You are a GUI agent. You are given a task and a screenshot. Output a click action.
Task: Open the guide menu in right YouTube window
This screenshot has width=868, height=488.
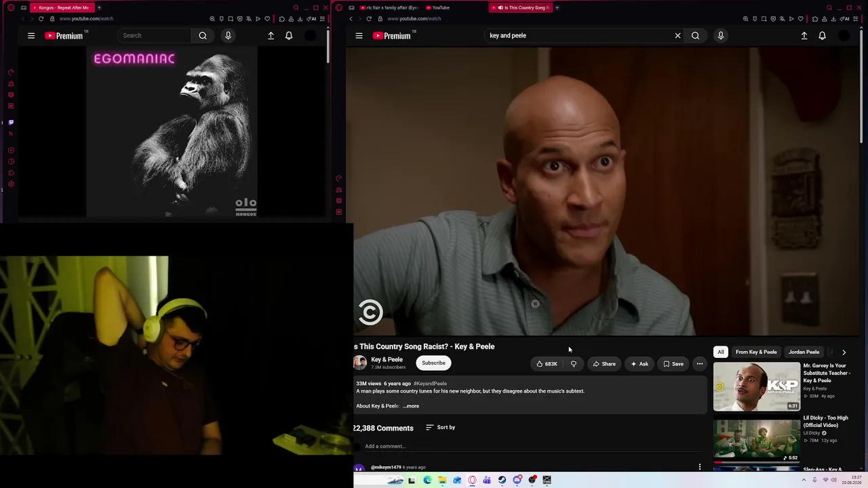359,35
